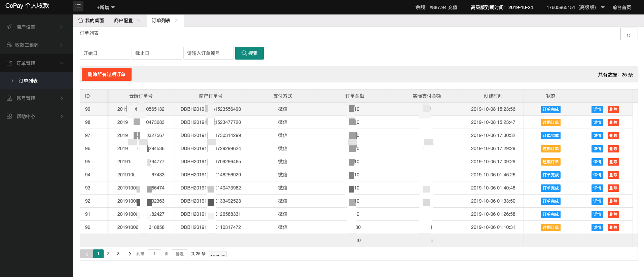Close the 订单列表 tab
The image size is (644, 277).
(176, 21)
